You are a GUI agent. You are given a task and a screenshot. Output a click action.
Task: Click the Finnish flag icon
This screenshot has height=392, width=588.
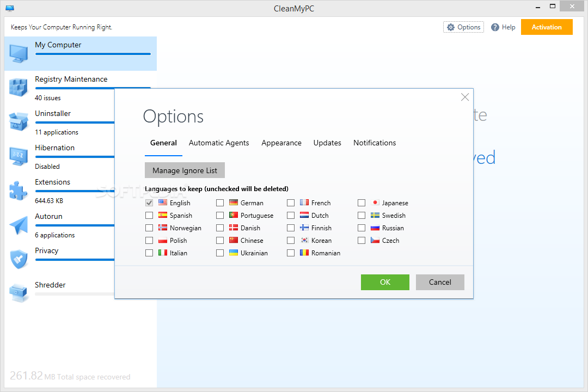pos(304,228)
